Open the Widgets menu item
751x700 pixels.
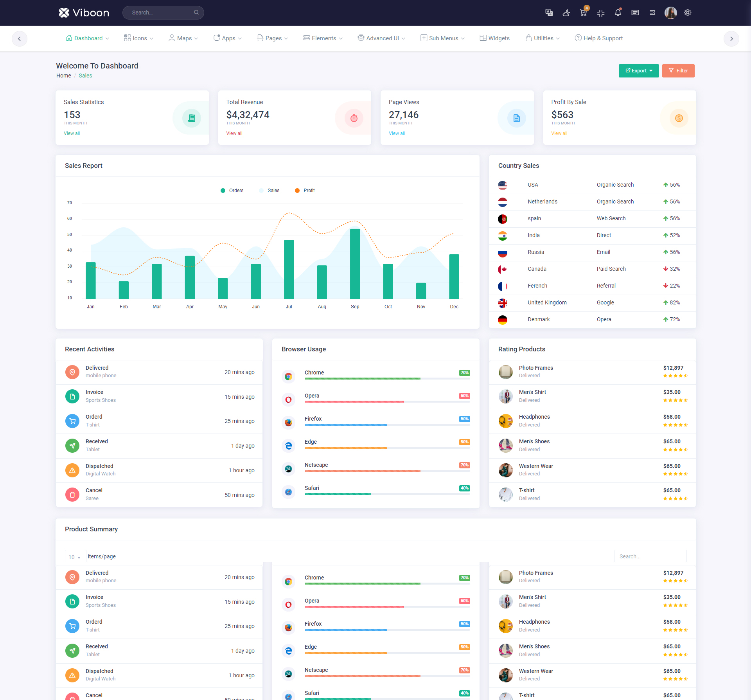click(494, 38)
